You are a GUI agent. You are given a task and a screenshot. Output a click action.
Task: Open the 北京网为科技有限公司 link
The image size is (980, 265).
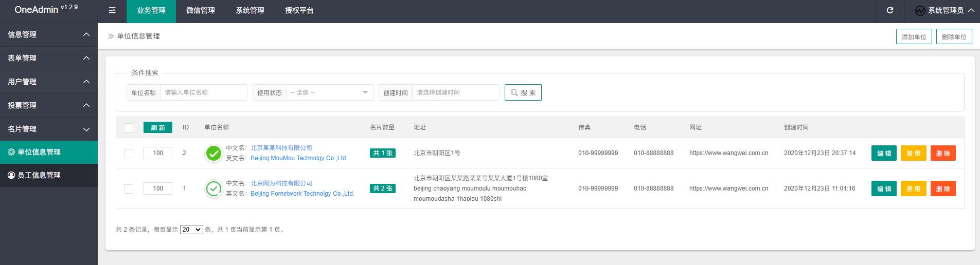pyautogui.click(x=281, y=183)
